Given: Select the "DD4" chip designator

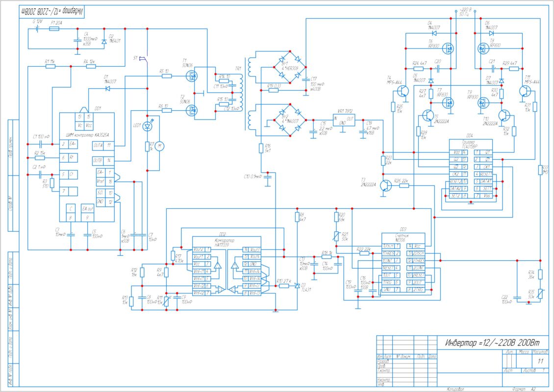Looking at the screenshot, I should click(470, 136).
